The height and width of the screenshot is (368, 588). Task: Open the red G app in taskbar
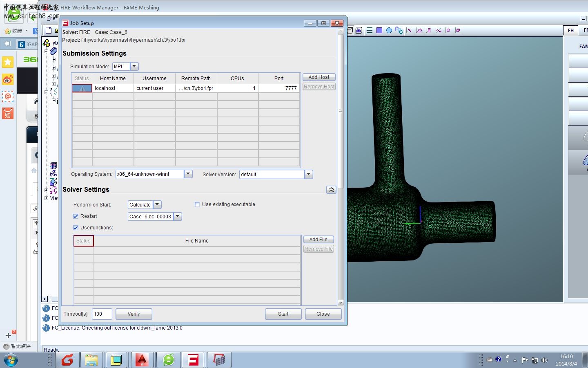click(x=67, y=360)
